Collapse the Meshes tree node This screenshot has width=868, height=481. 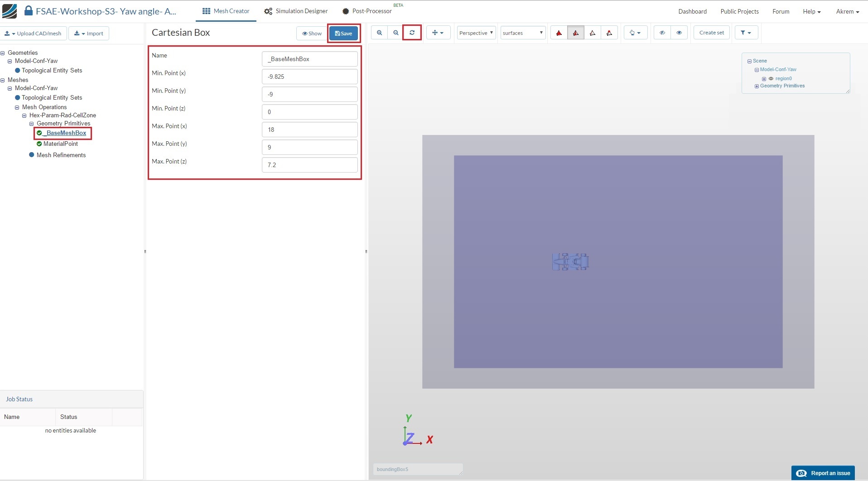click(3, 80)
